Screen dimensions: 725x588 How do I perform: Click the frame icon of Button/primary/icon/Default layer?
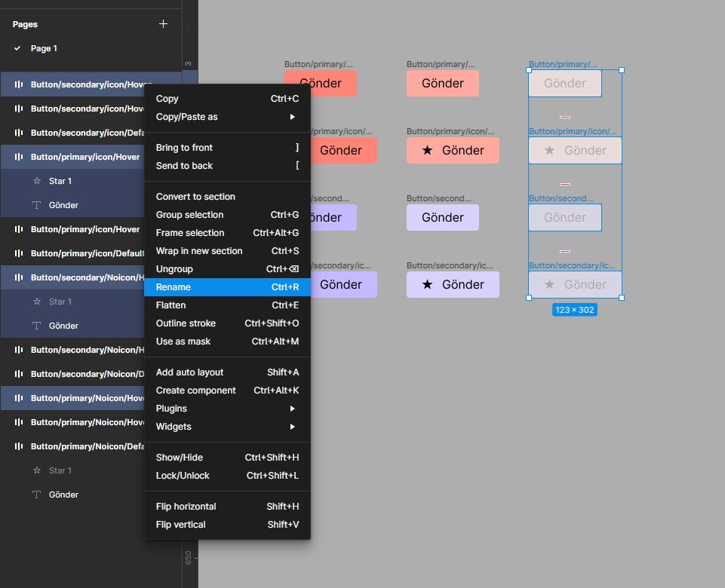coord(19,253)
